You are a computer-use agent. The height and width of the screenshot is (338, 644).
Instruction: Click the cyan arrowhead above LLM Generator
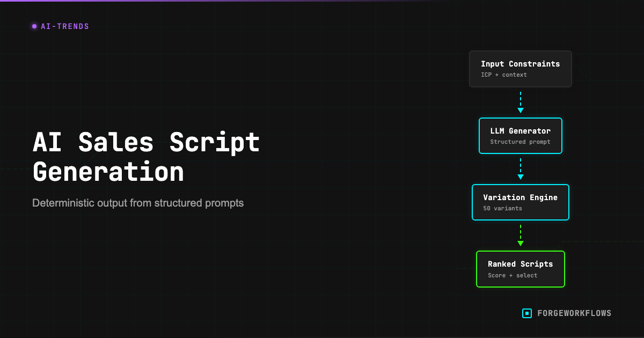[521, 110]
